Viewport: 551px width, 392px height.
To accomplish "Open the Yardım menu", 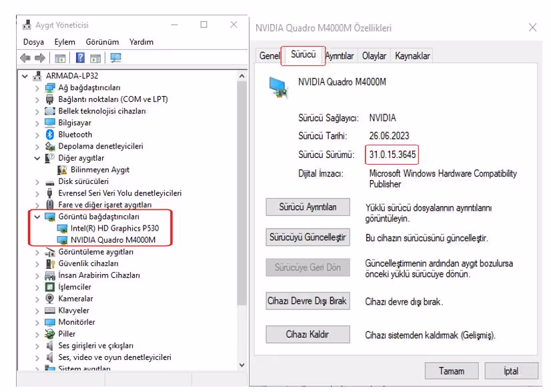I will tap(141, 42).
